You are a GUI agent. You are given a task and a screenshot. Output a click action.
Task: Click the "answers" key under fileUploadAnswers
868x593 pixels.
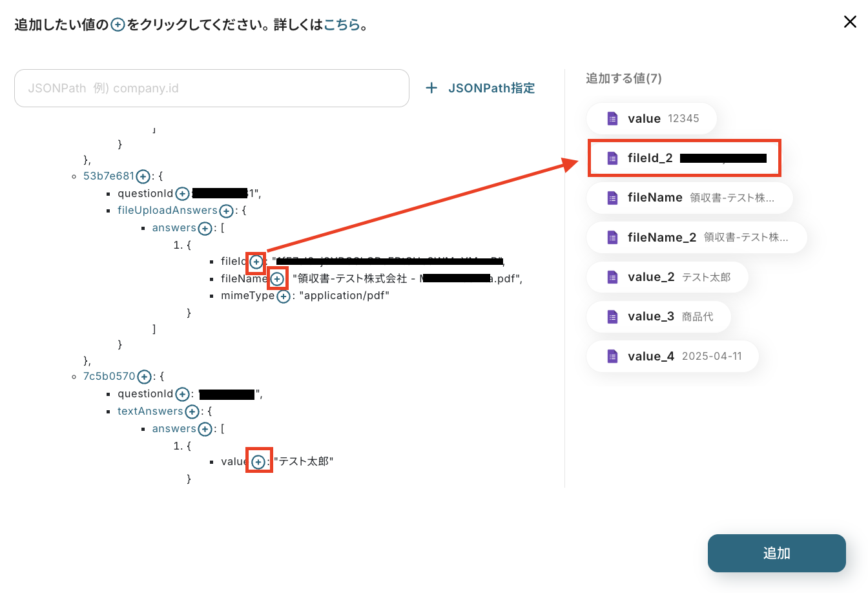[x=174, y=227]
